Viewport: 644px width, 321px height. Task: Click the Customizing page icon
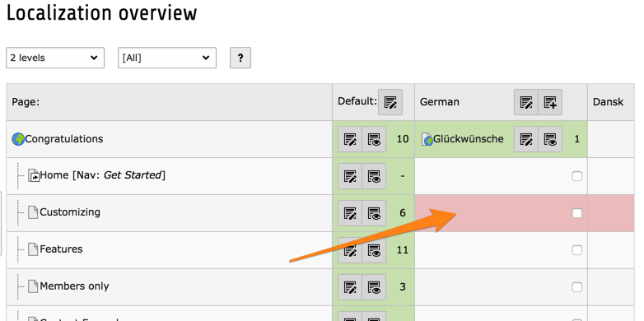(x=33, y=212)
